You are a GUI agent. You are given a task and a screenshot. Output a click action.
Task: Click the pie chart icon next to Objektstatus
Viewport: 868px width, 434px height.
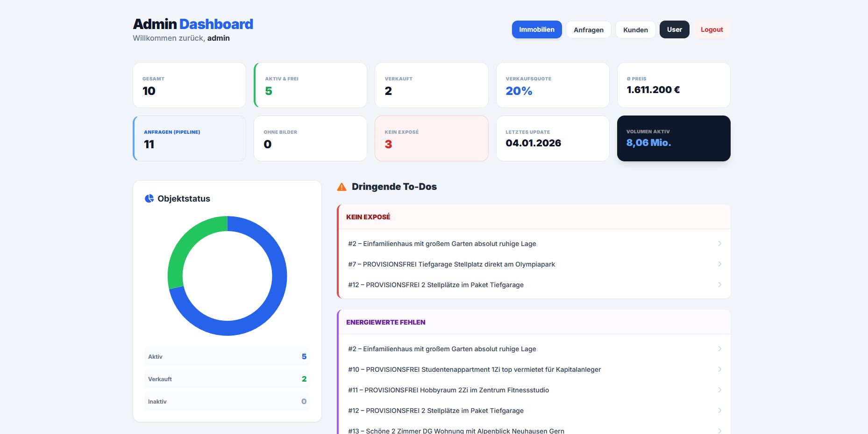pyautogui.click(x=149, y=198)
